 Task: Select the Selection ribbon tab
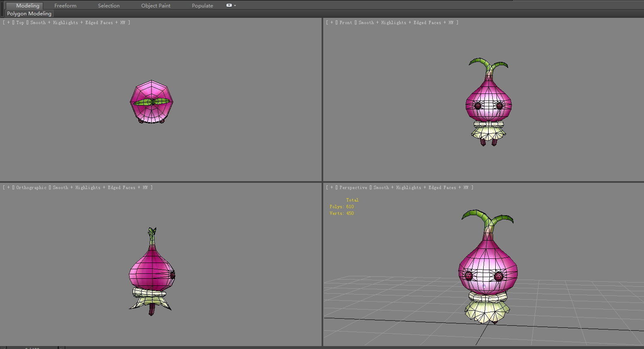pyautogui.click(x=109, y=5)
